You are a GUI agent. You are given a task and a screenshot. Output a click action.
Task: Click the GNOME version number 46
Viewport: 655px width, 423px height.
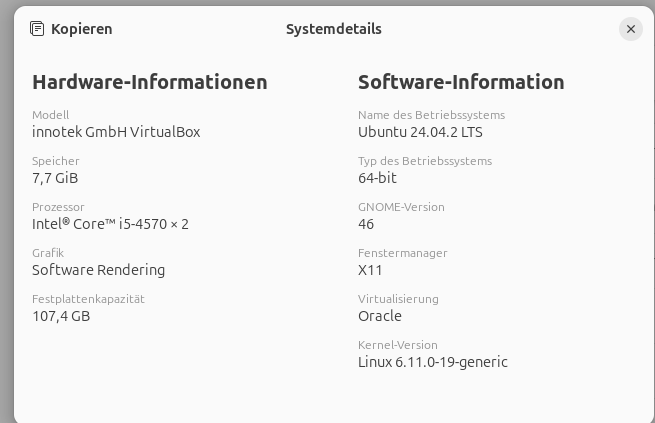[366, 224]
